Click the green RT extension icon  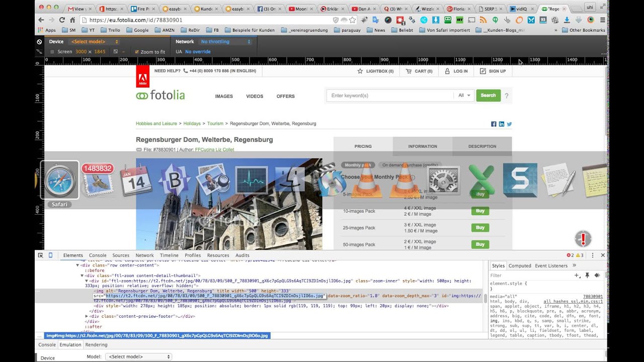click(459, 20)
